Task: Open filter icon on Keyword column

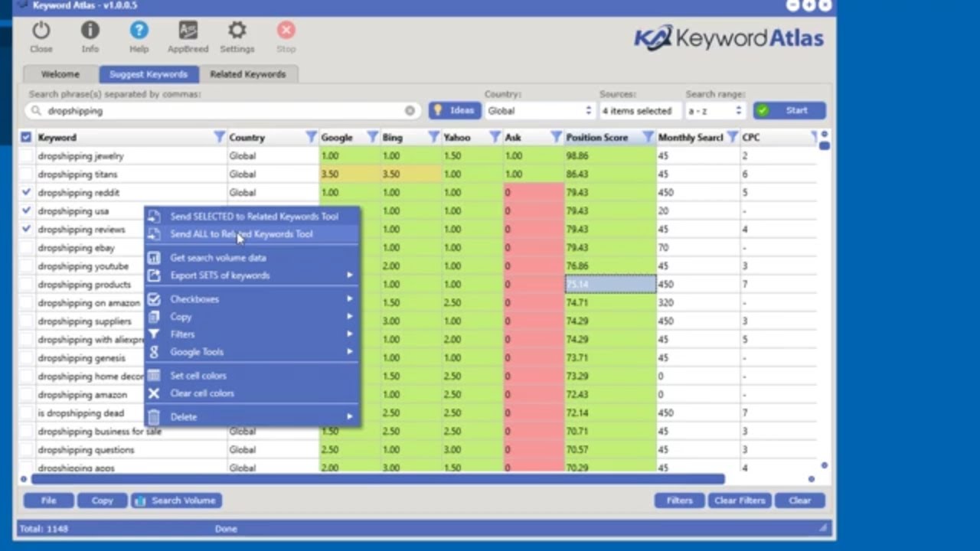Action: click(220, 137)
